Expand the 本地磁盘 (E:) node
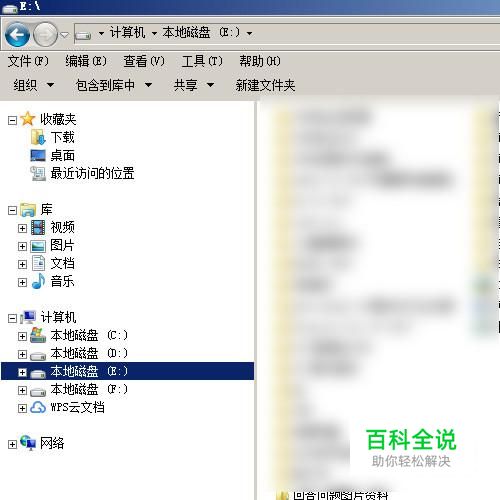The width and height of the screenshot is (500, 500). tap(22, 372)
